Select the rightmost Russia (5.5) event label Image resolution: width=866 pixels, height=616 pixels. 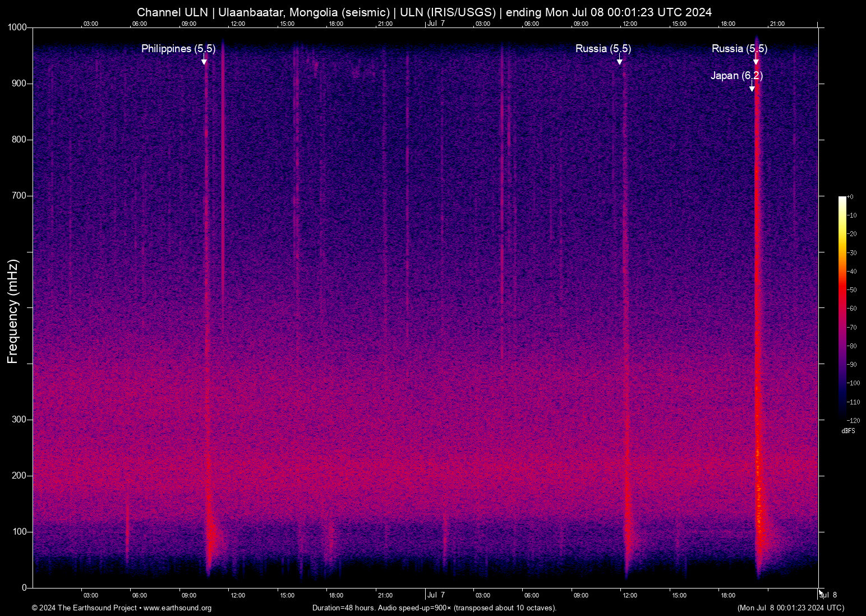click(x=739, y=49)
